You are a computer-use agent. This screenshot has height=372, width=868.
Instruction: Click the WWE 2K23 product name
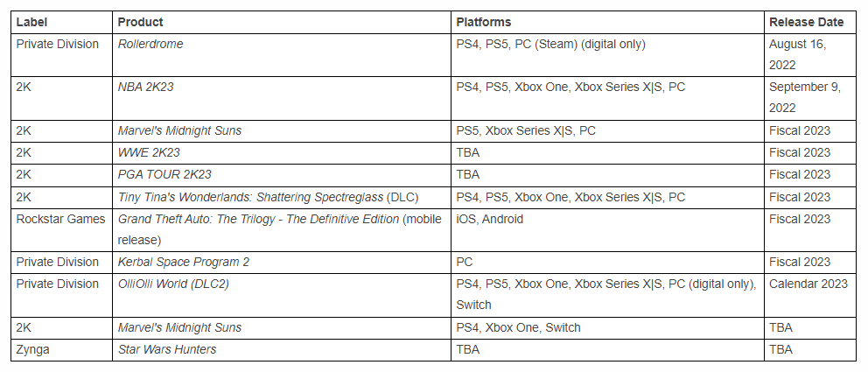149,152
